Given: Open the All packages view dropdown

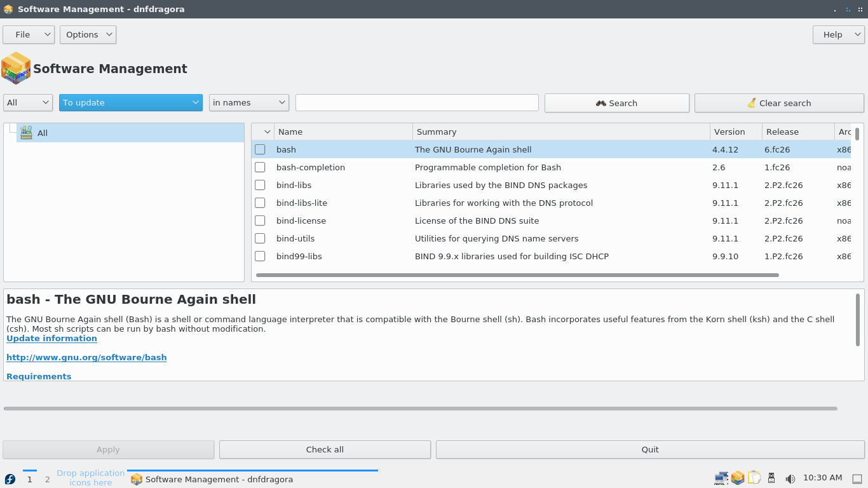Looking at the screenshot, I should tap(28, 102).
